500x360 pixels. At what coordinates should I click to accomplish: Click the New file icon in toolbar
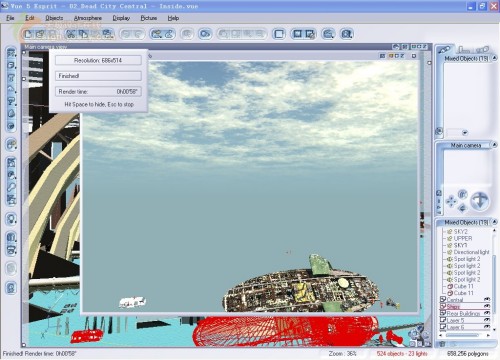click(28, 34)
